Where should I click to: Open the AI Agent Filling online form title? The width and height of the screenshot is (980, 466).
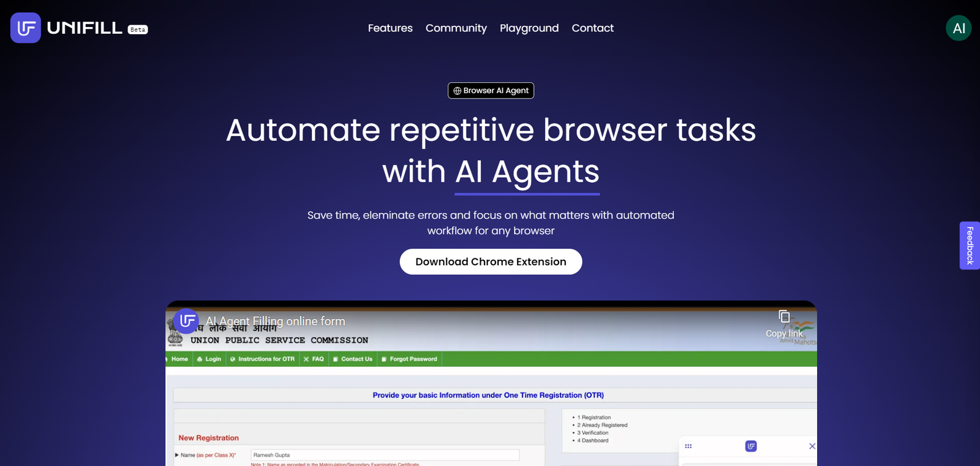[276, 321]
